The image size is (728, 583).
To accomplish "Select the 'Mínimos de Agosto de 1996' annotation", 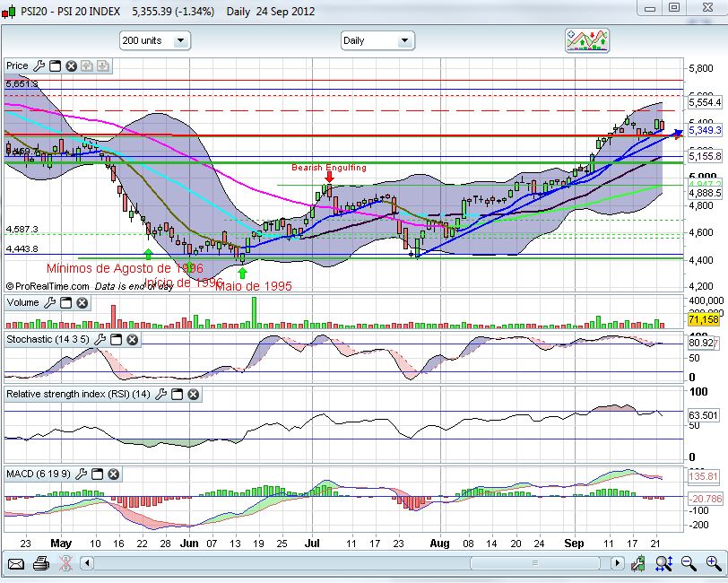I will (125, 268).
